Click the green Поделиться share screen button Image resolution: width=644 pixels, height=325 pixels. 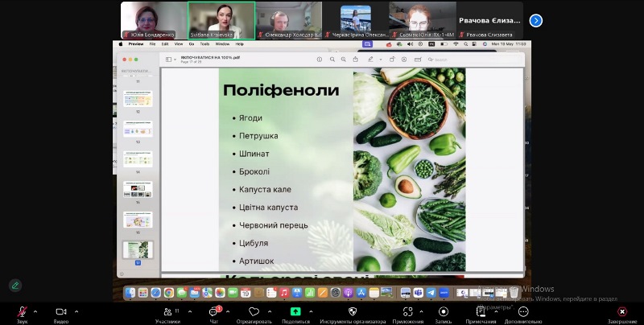[x=295, y=311]
